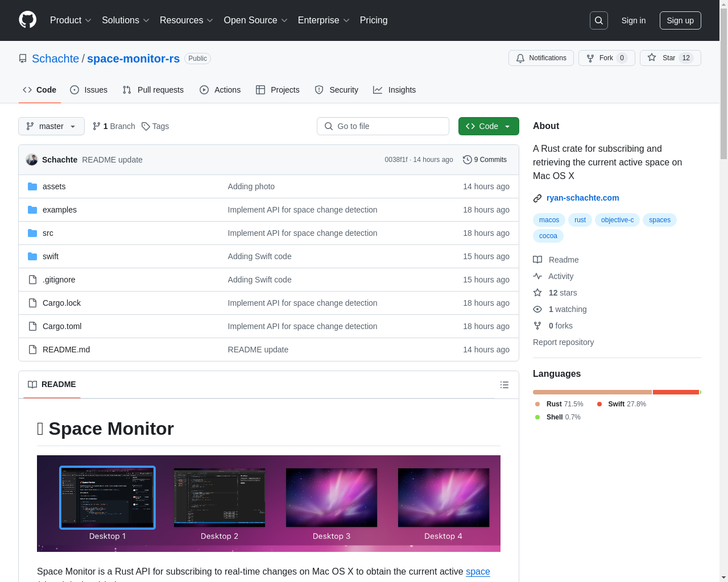Open the space-monitor-rs repository name link
The height and width of the screenshot is (582, 728).
click(133, 59)
